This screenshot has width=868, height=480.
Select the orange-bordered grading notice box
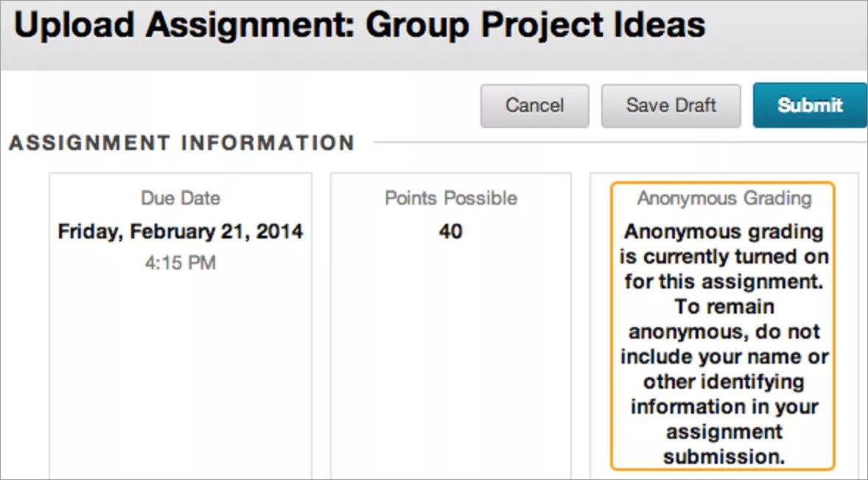click(724, 324)
